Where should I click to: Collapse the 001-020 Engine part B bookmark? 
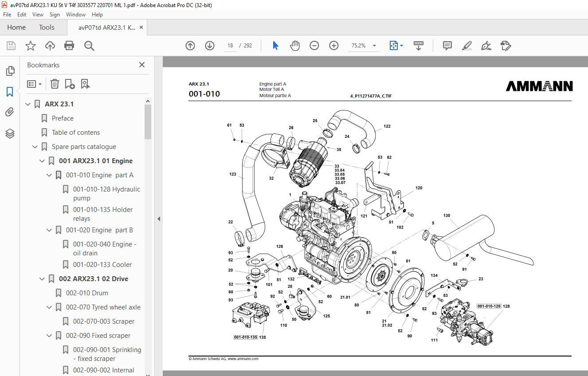(49, 230)
